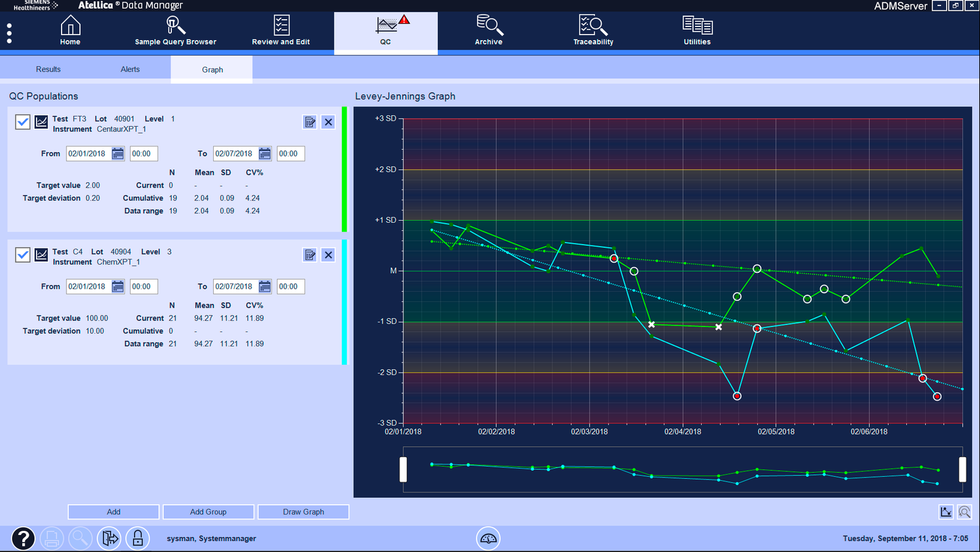This screenshot has height=552, width=980.
Task: Open the Sample Query Browser
Action: point(175,30)
